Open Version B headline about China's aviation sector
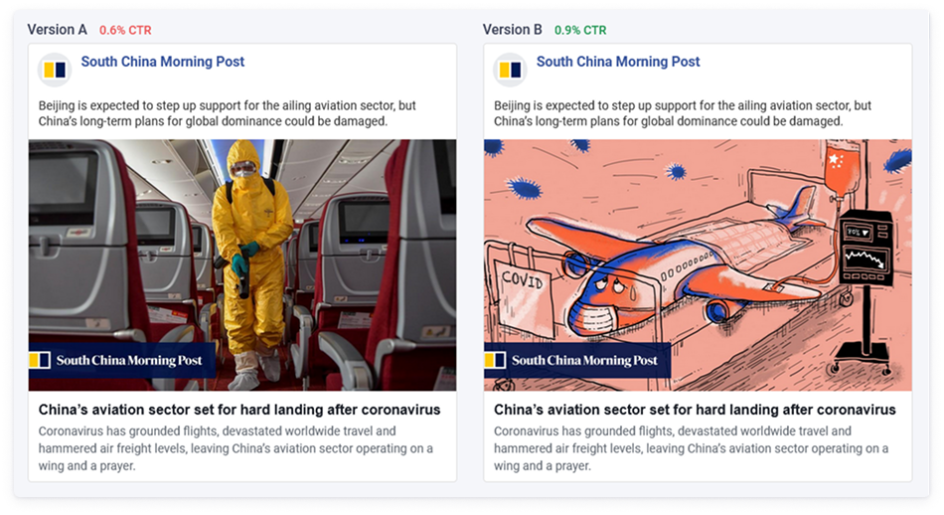Screen dimensions: 944x515 tap(695, 410)
